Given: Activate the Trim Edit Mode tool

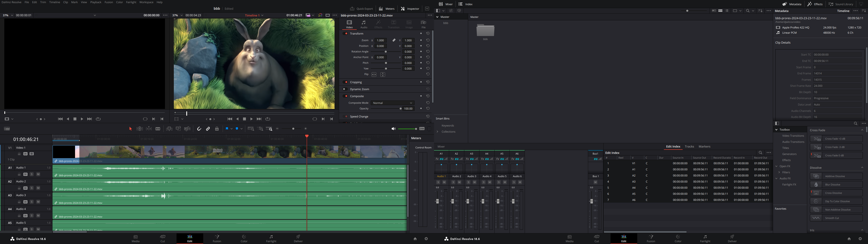Looking at the screenshot, I should pos(139,129).
